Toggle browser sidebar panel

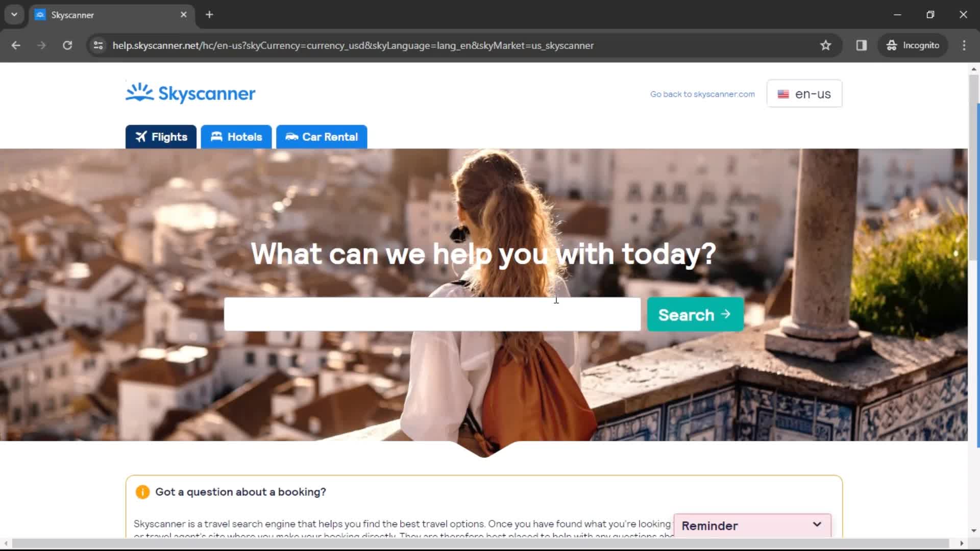(x=862, y=45)
